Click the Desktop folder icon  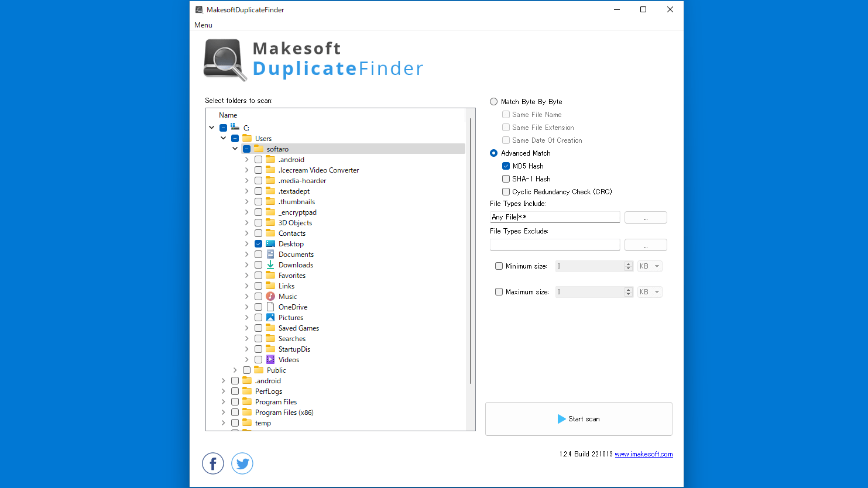[x=270, y=243]
